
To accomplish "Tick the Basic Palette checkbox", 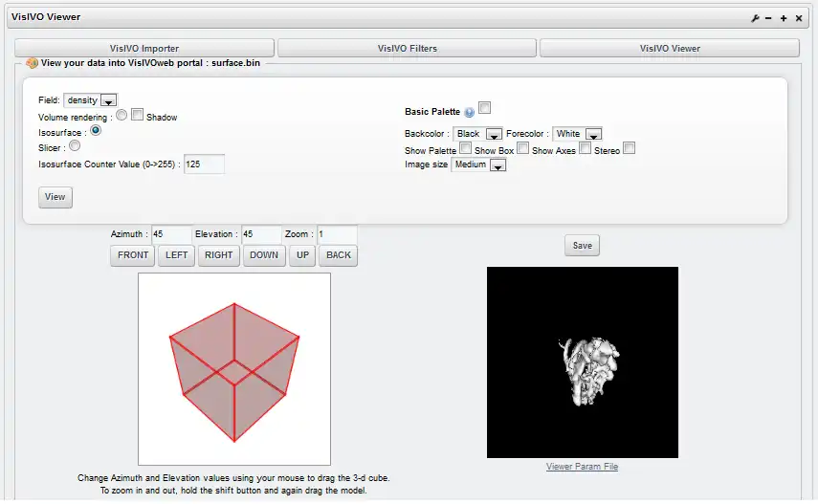I will (x=485, y=107).
